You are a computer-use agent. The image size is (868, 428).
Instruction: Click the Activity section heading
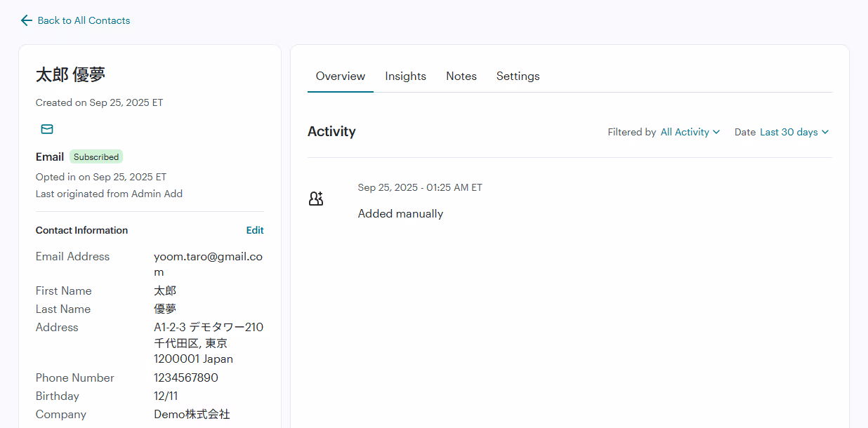coord(331,131)
